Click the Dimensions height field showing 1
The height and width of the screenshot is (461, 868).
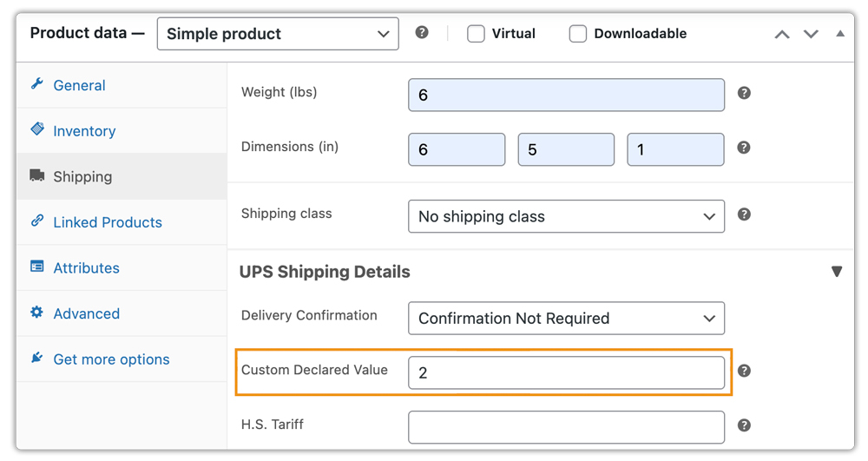point(675,149)
